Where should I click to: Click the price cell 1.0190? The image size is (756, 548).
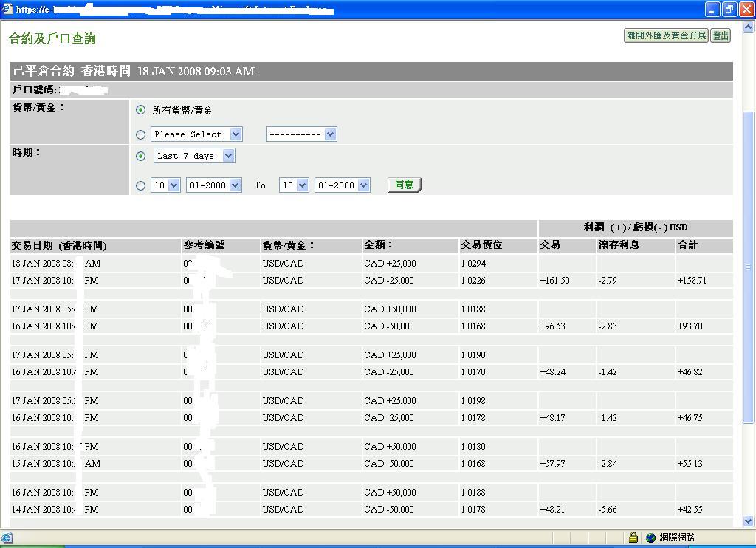pos(473,355)
